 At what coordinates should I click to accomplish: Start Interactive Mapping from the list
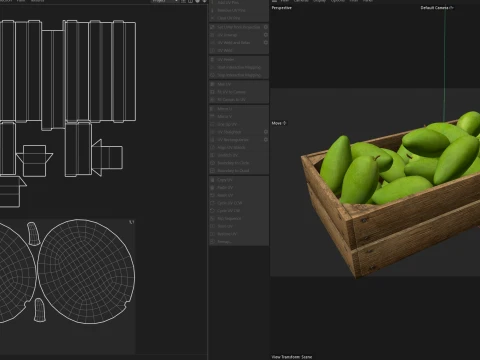click(238, 67)
